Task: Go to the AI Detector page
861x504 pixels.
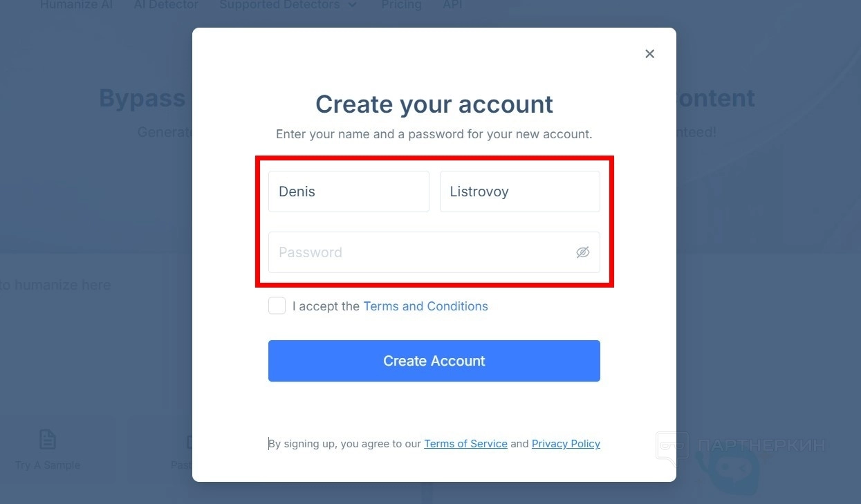Action: 166,5
